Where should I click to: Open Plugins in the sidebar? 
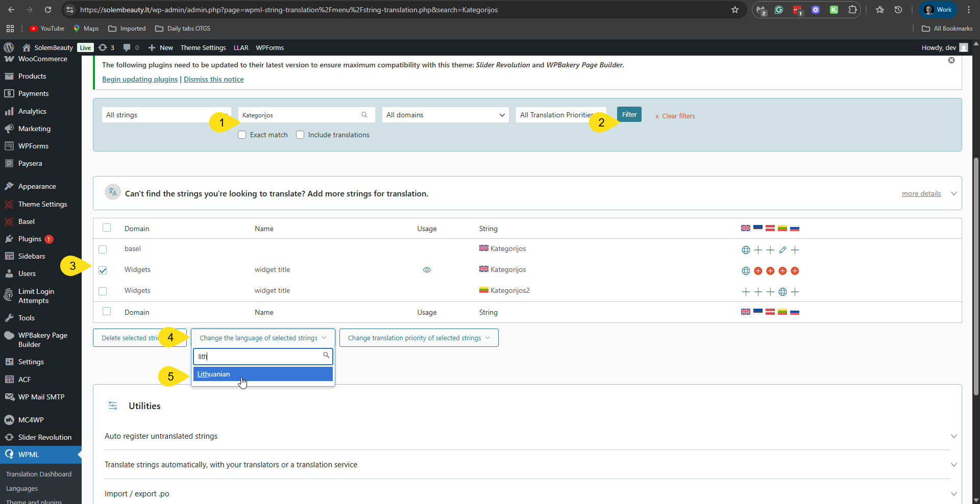[30, 239]
